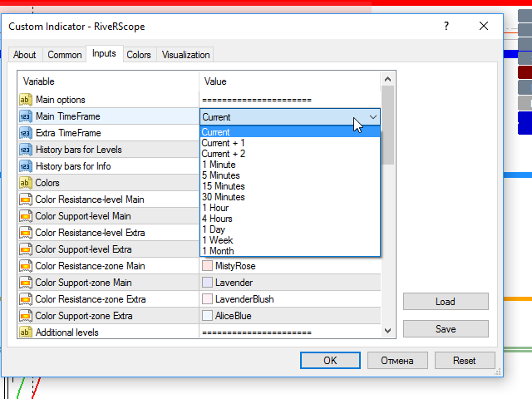Open the Visualization tab
The image size is (532, 399).
coord(185,55)
